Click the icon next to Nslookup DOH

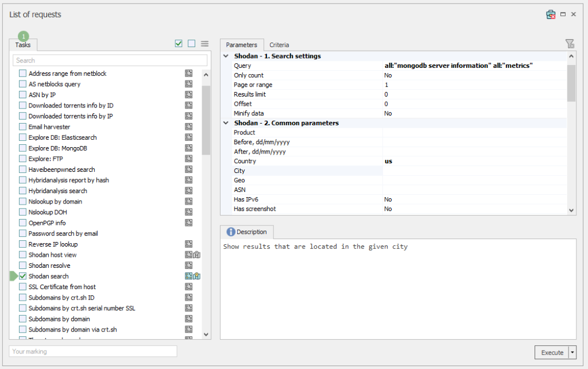[188, 212]
